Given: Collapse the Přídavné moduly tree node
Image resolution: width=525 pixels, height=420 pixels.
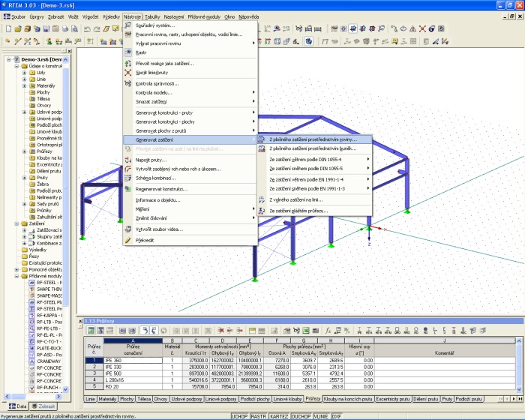Looking at the screenshot, I should [x=16, y=276].
